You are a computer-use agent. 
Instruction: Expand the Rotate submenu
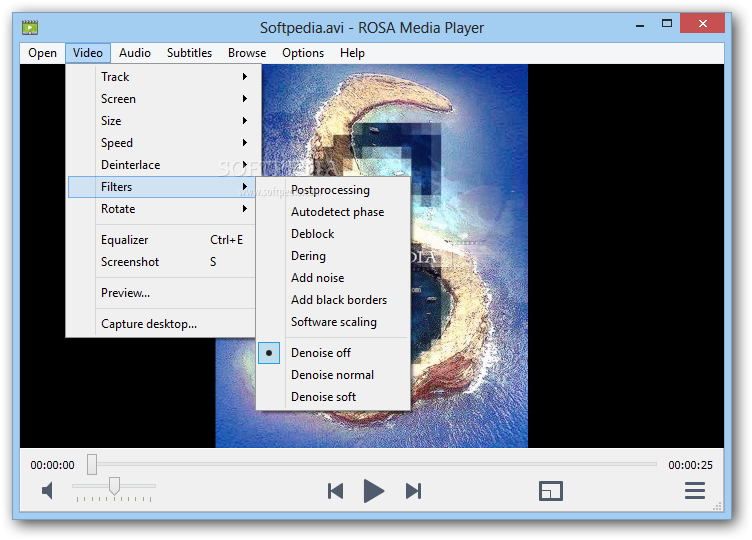click(161, 209)
